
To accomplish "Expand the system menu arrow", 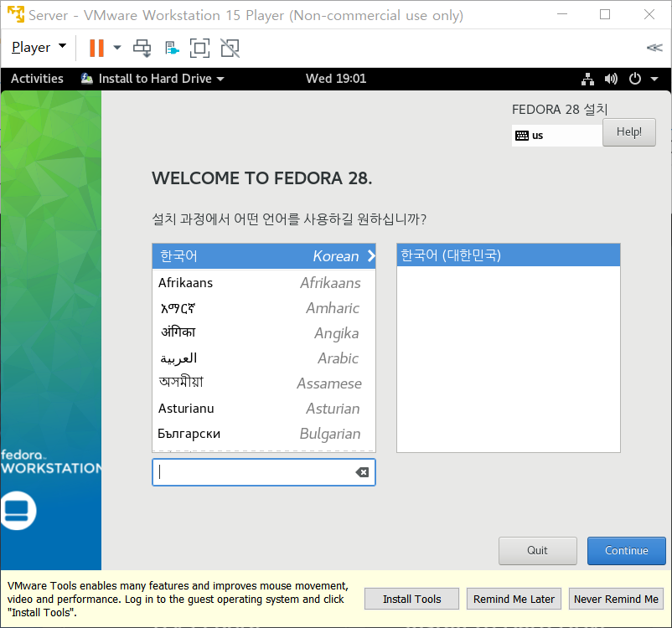I will pyautogui.click(x=654, y=79).
